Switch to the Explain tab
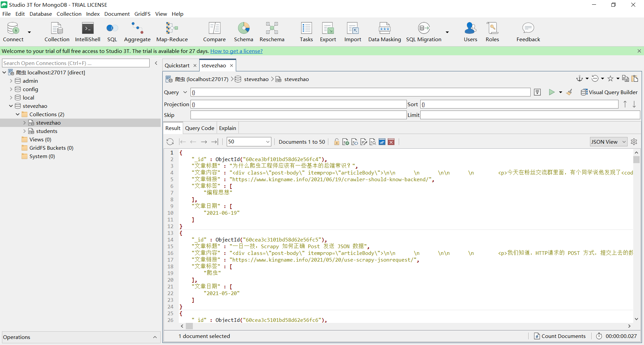The image size is (644, 345). tap(227, 128)
